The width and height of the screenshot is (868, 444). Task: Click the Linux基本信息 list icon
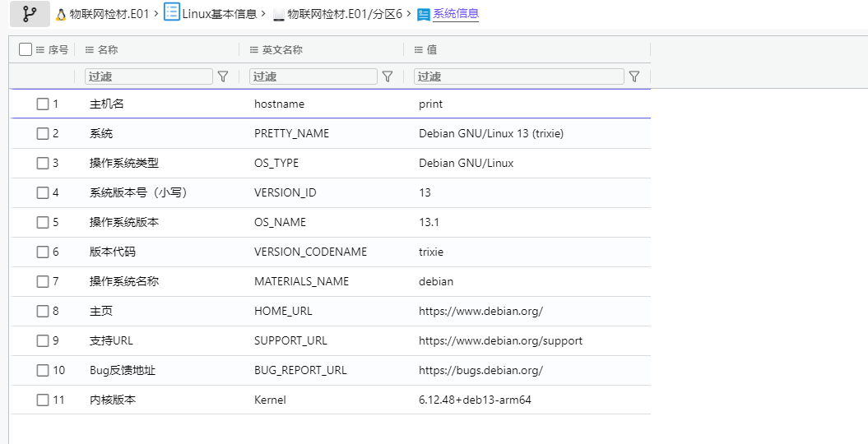(172, 12)
